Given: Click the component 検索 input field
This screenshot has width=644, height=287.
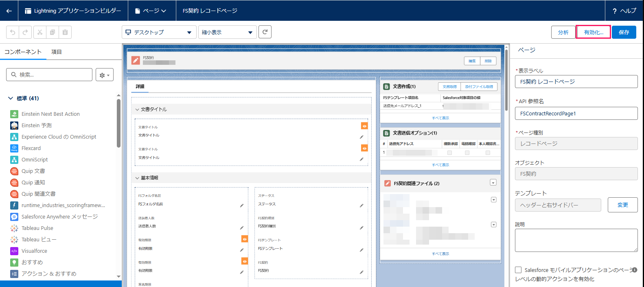Looking at the screenshot, I should [x=49, y=75].
